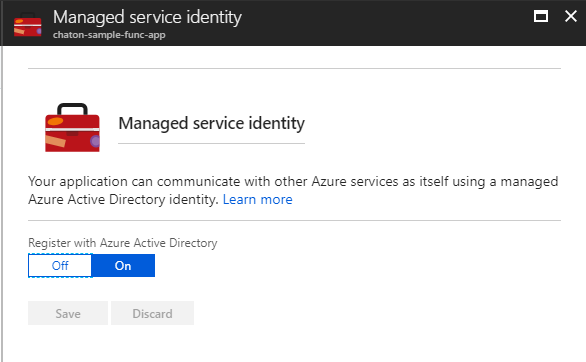586x362 pixels.
Task: Turn On Register with Azure Active Directory
Action: point(123,266)
